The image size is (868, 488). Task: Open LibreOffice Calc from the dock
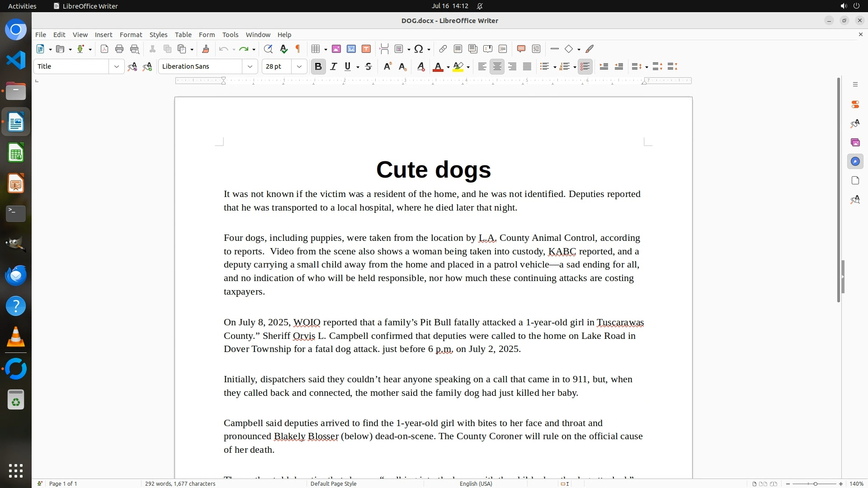[x=16, y=153]
